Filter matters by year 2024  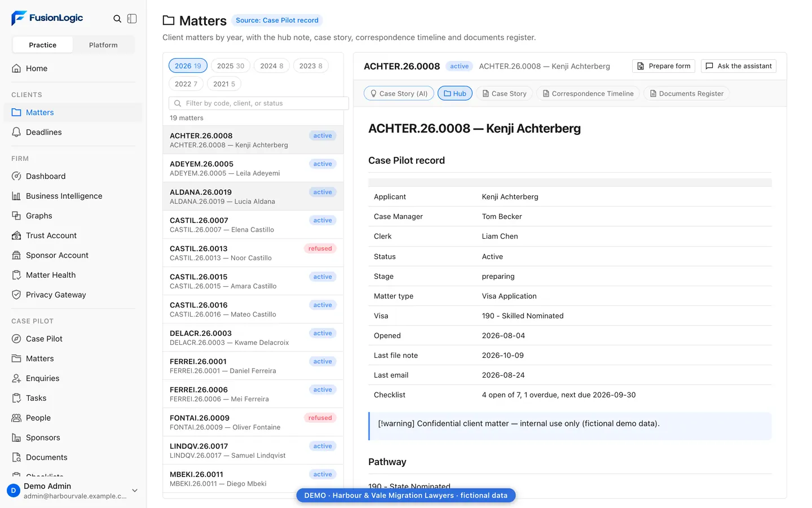pos(272,66)
